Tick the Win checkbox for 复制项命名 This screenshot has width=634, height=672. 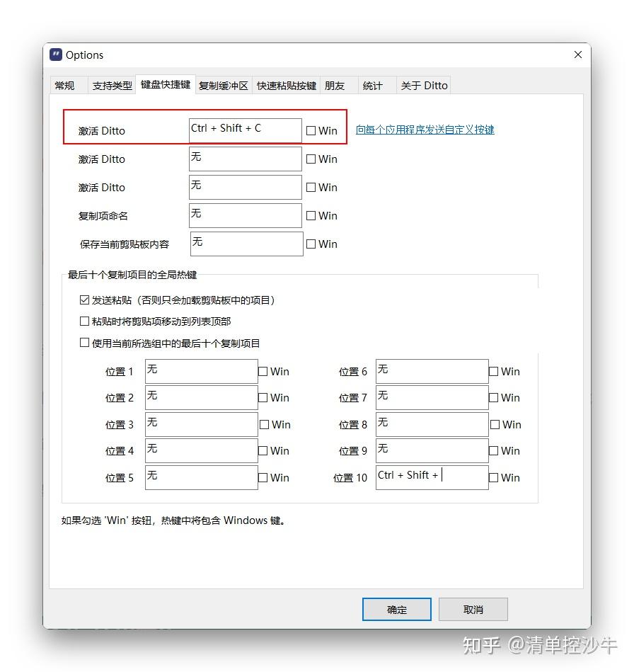tap(311, 215)
